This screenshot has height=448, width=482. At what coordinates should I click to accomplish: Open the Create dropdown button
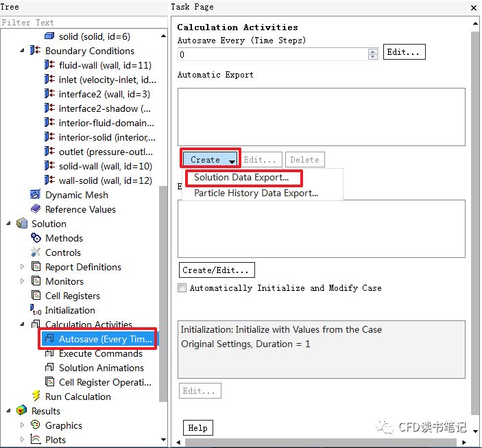point(210,159)
